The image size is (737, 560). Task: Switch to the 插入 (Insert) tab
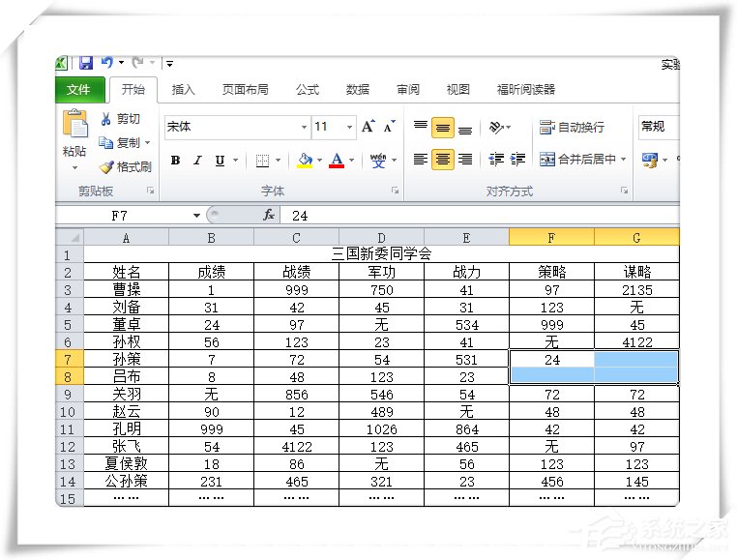point(183,90)
